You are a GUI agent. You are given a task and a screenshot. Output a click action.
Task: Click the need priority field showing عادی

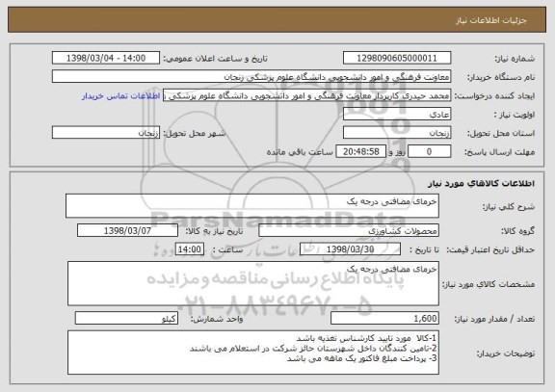(x=397, y=115)
